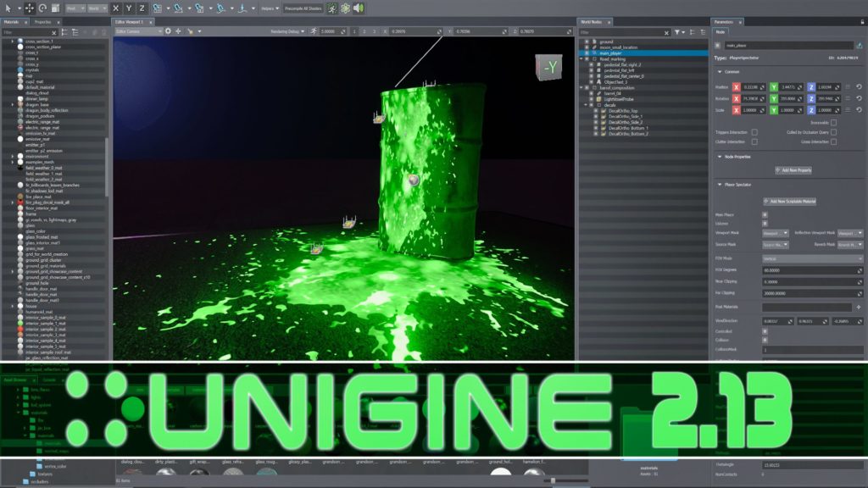Open the Rendering Debug dropdown
Screen dimensions: 868x488
pos(287,31)
